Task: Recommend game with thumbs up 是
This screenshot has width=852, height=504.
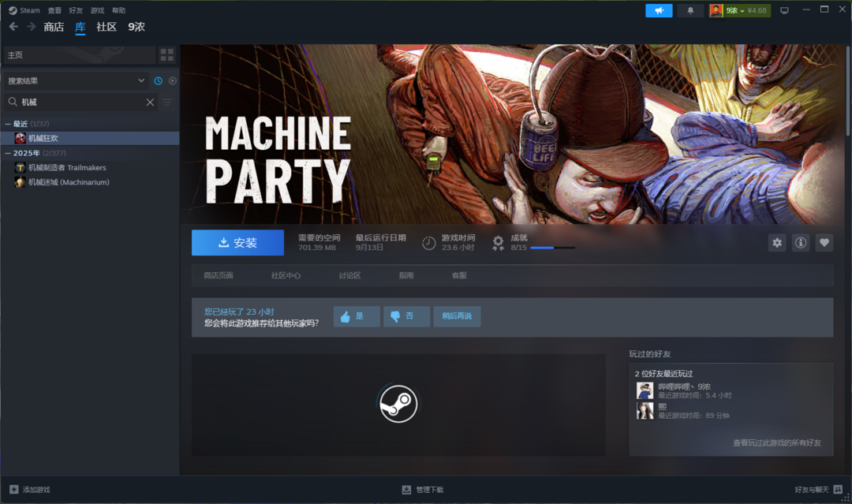Action: [x=357, y=316]
